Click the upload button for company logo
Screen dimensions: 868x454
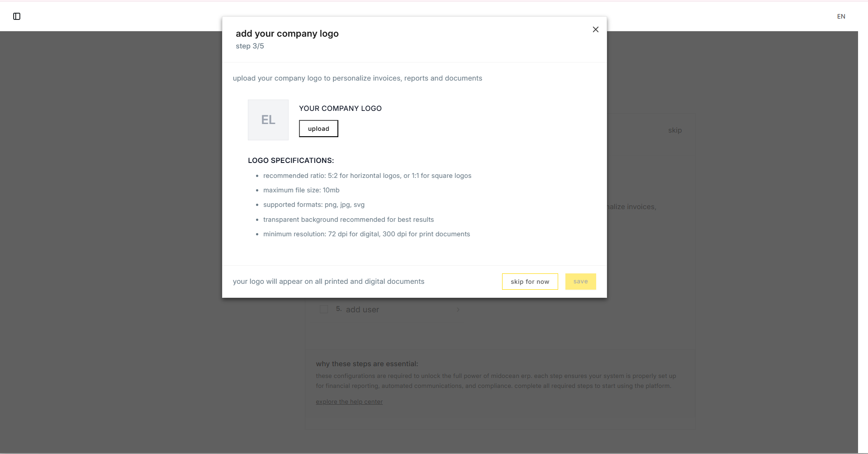[x=318, y=128]
